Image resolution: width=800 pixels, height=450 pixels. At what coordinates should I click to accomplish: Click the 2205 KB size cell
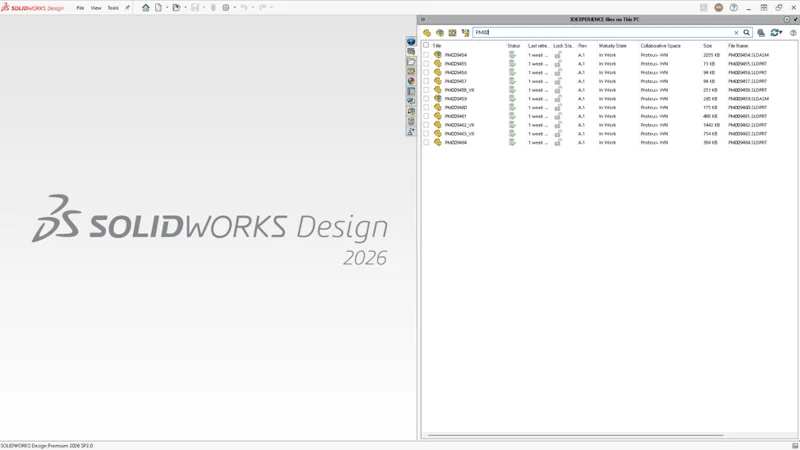pos(711,55)
